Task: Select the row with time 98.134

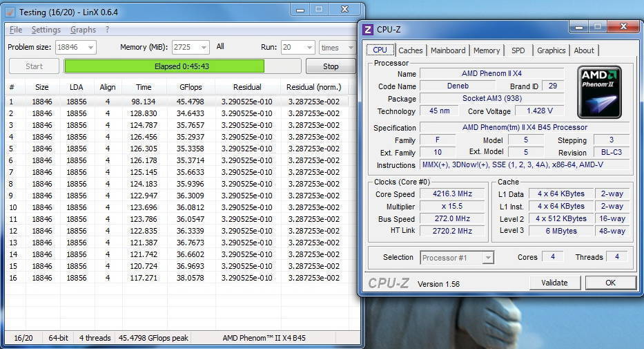Action: pyautogui.click(x=177, y=102)
